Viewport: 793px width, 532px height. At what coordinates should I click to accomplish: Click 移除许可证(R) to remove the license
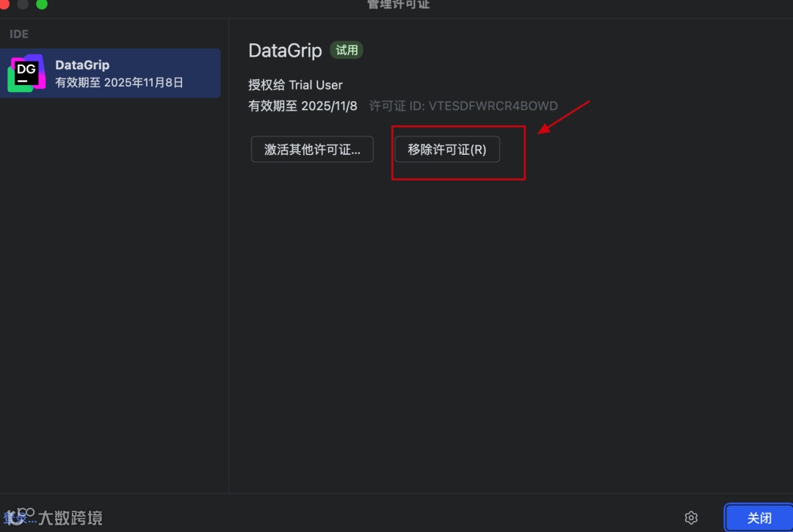coord(447,149)
